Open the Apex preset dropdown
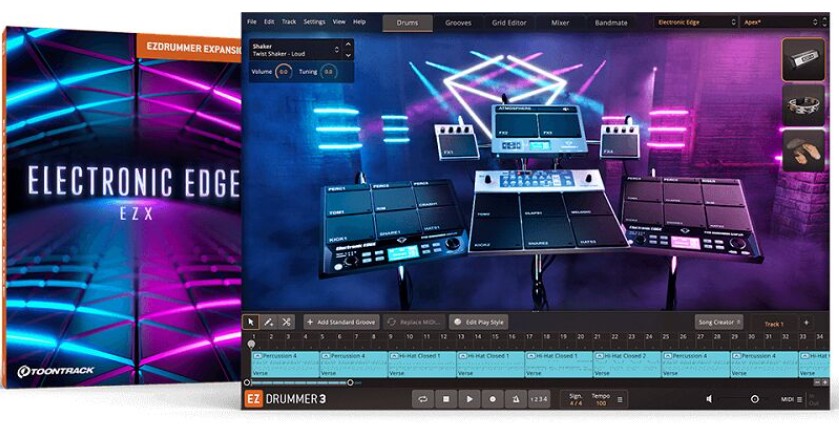 pos(782,22)
